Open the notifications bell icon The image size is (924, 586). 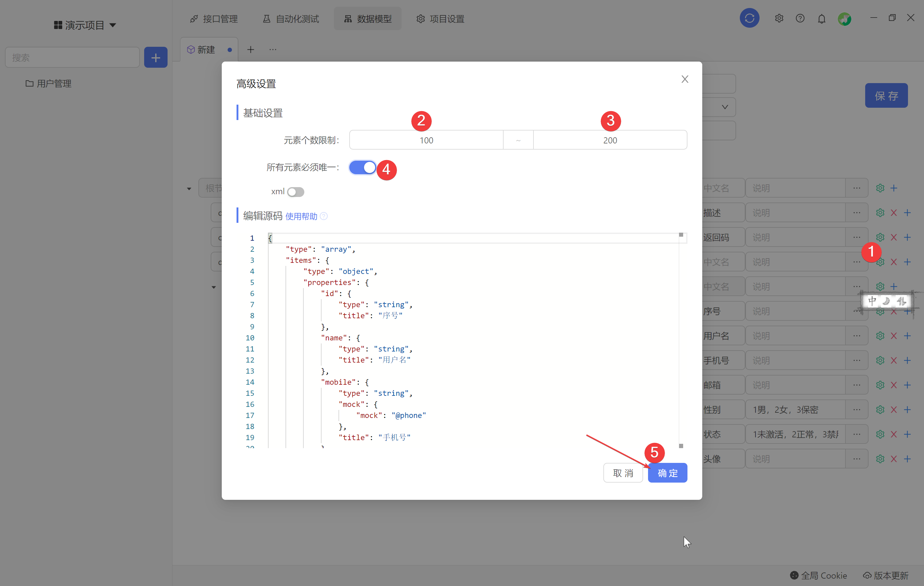[x=821, y=19]
